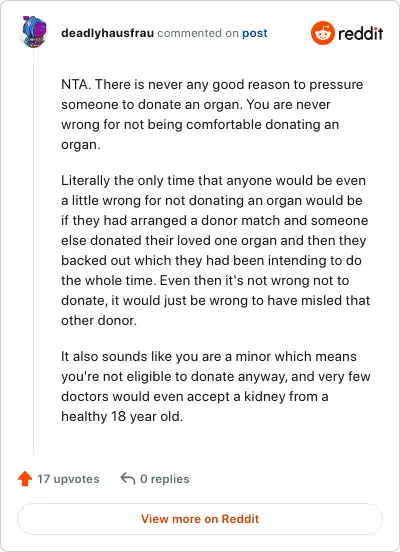
Task: Click the paragraph starting "Literally the only time"
Action: pos(215,250)
